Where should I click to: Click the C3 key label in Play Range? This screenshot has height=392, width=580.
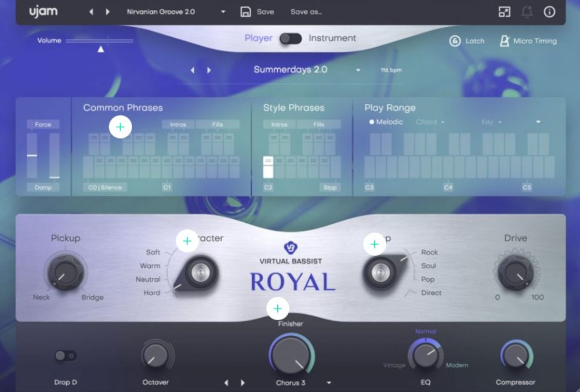click(x=369, y=187)
